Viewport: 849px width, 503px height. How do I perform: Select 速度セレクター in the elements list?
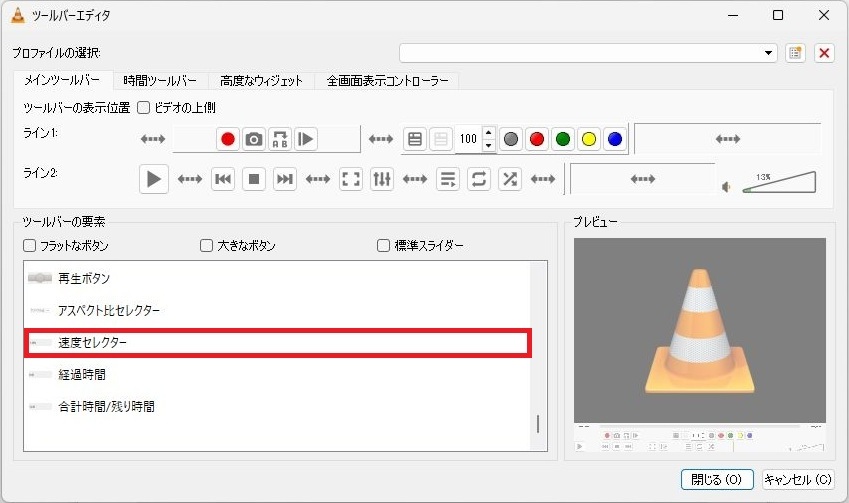(277, 342)
